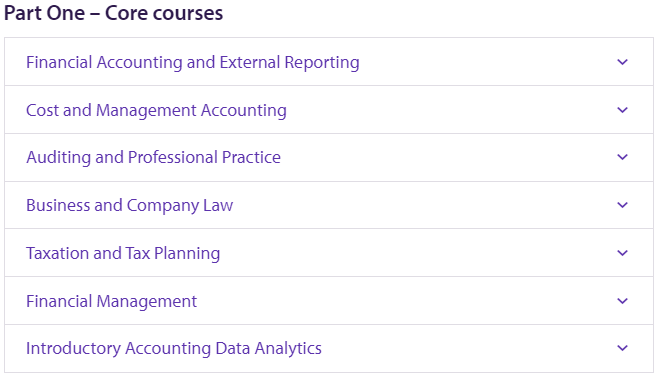The height and width of the screenshot is (377, 658).
Task: Click blank space in Business and Company Law row
Action: 424,205
